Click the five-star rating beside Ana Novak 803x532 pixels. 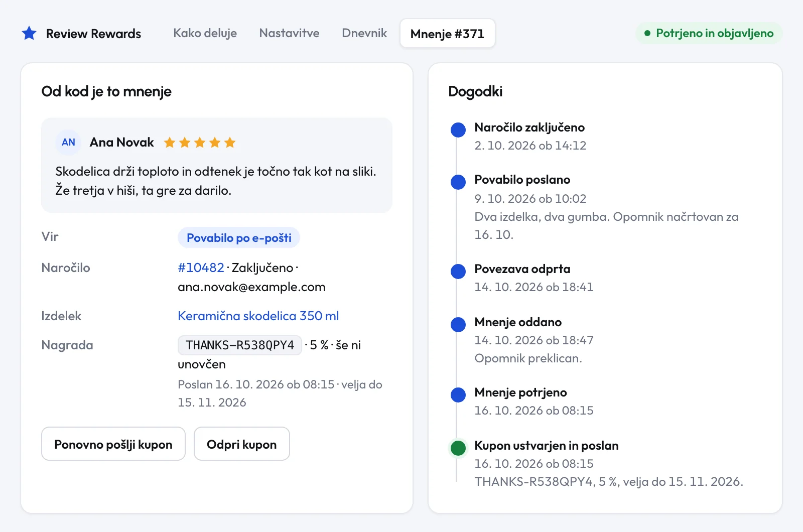200,143
